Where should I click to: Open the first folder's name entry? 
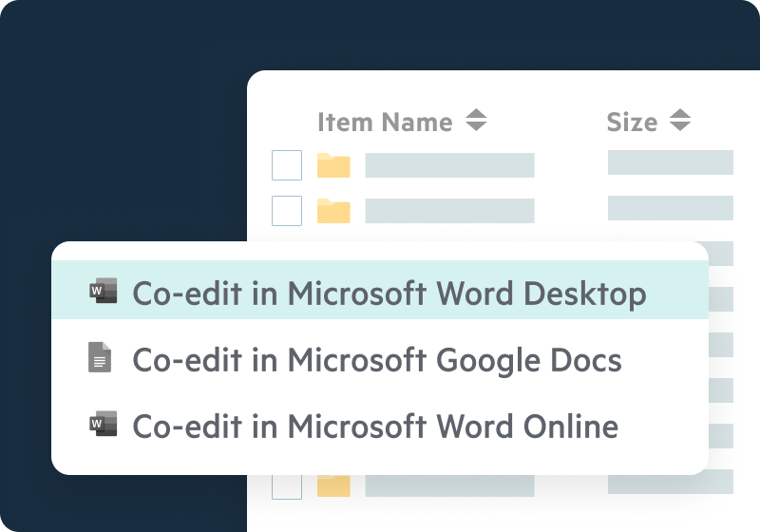pyautogui.click(x=449, y=165)
